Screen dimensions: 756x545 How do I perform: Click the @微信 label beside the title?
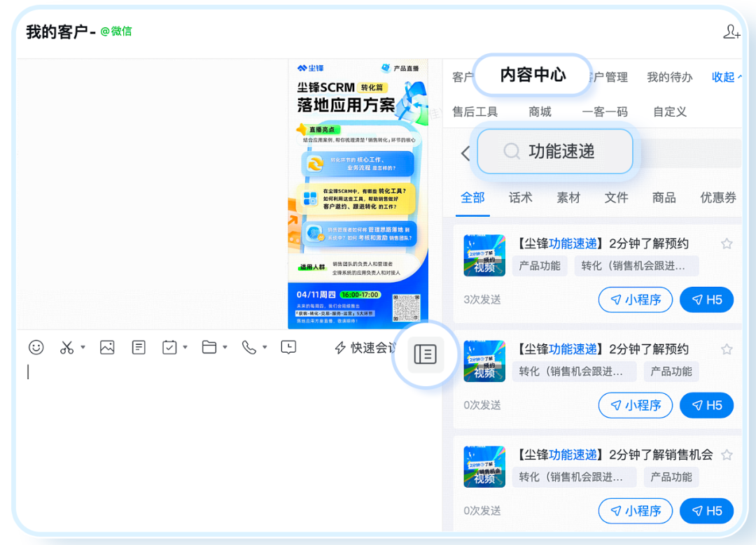(x=116, y=31)
